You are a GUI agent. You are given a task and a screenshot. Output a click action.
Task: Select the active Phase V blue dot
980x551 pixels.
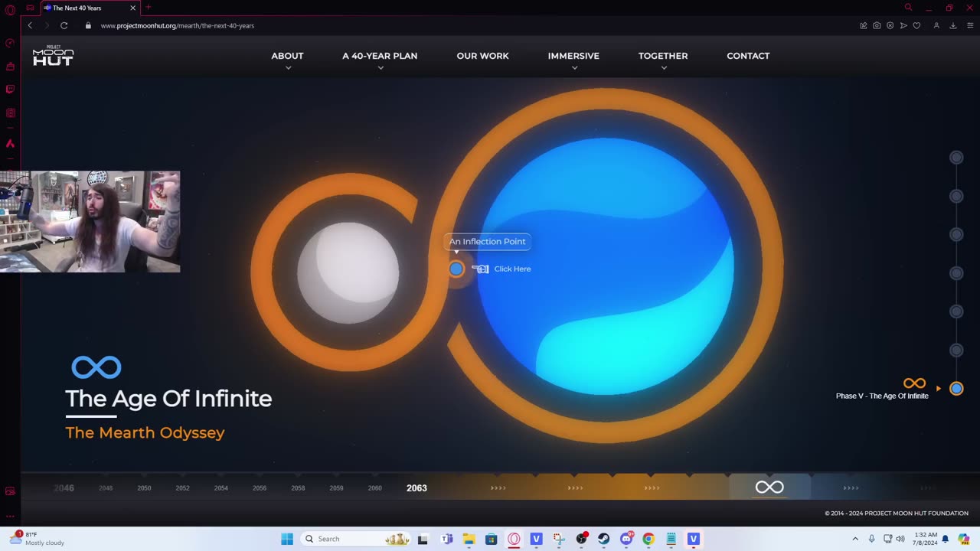coord(956,388)
